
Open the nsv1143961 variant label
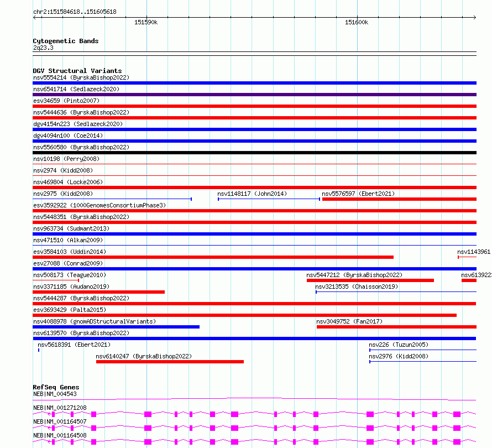(x=474, y=252)
